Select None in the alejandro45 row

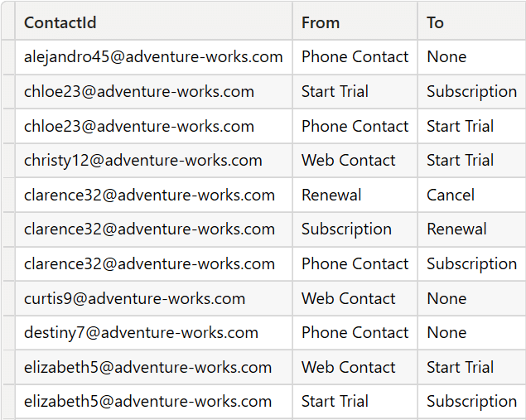click(x=471, y=57)
